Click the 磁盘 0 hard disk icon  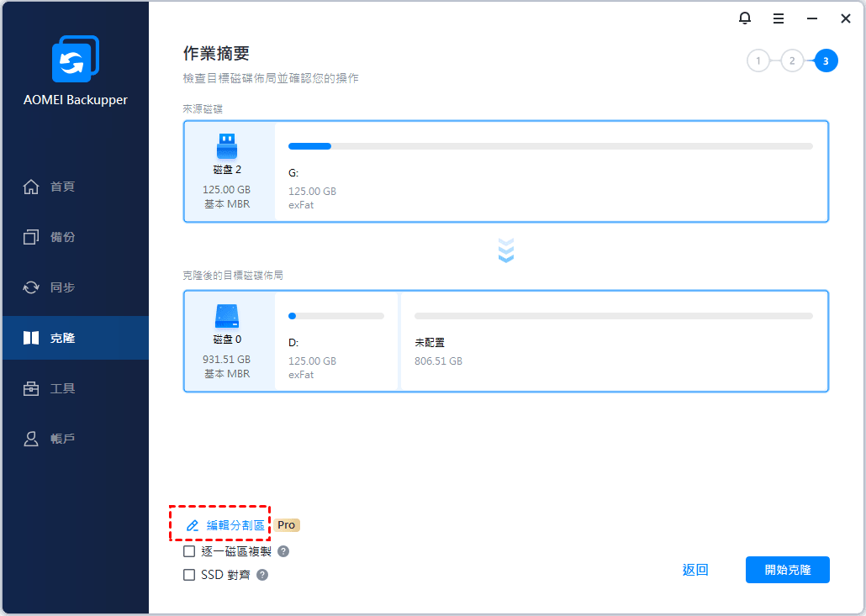point(226,316)
